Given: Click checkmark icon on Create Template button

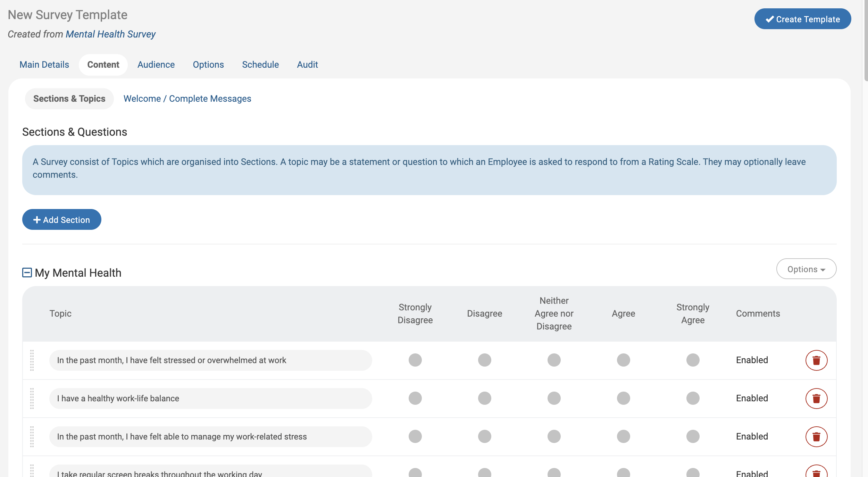Looking at the screenshot, I should tap(770, 19).
